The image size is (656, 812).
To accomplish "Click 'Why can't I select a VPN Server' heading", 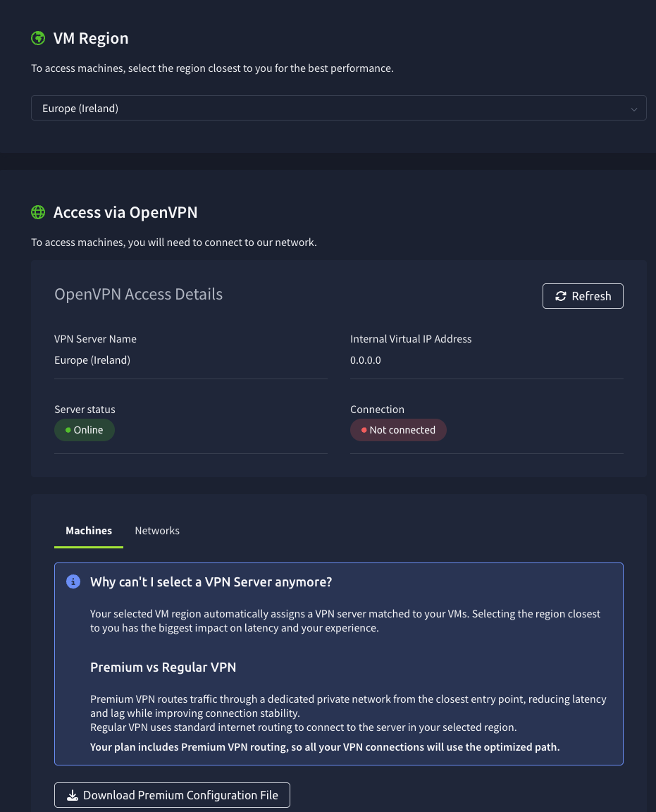I will pos(211,582).
